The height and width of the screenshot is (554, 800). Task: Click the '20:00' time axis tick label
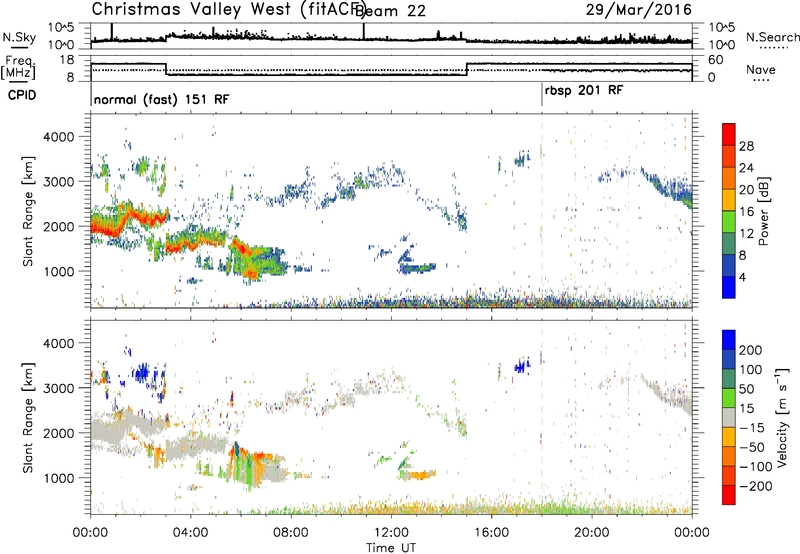tap(592, 533)
